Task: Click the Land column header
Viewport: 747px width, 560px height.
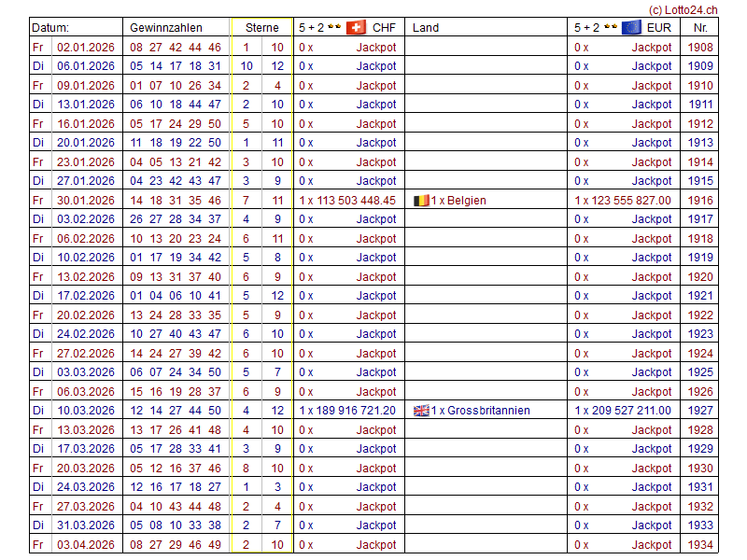Action: [426, 28]
